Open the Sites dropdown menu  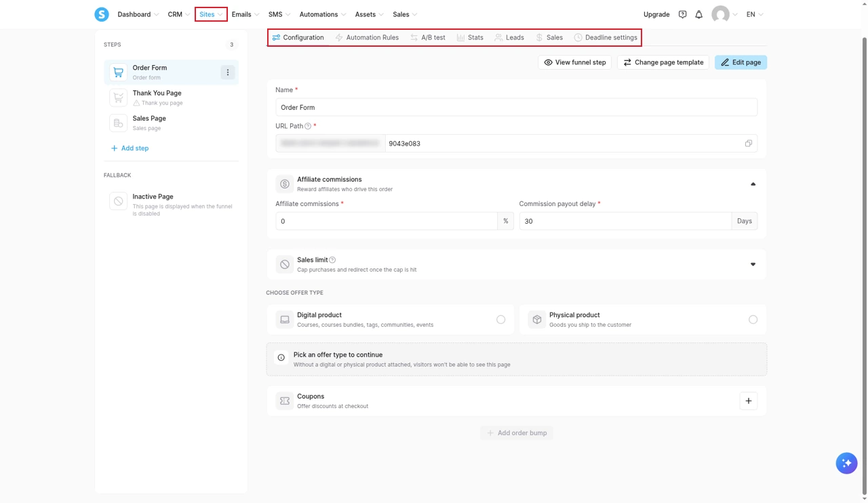click(x=211, y=14)
